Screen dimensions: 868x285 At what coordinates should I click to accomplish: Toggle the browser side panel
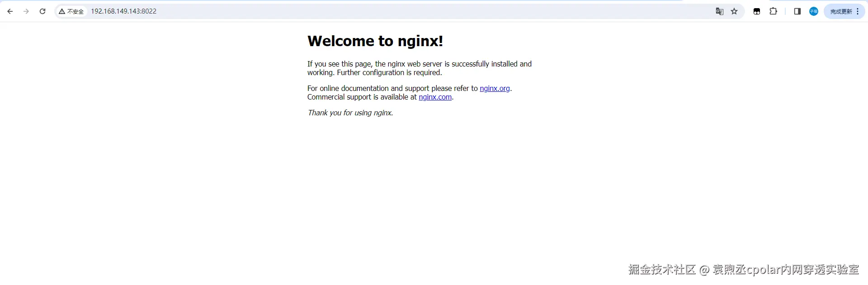click(797, 11)
